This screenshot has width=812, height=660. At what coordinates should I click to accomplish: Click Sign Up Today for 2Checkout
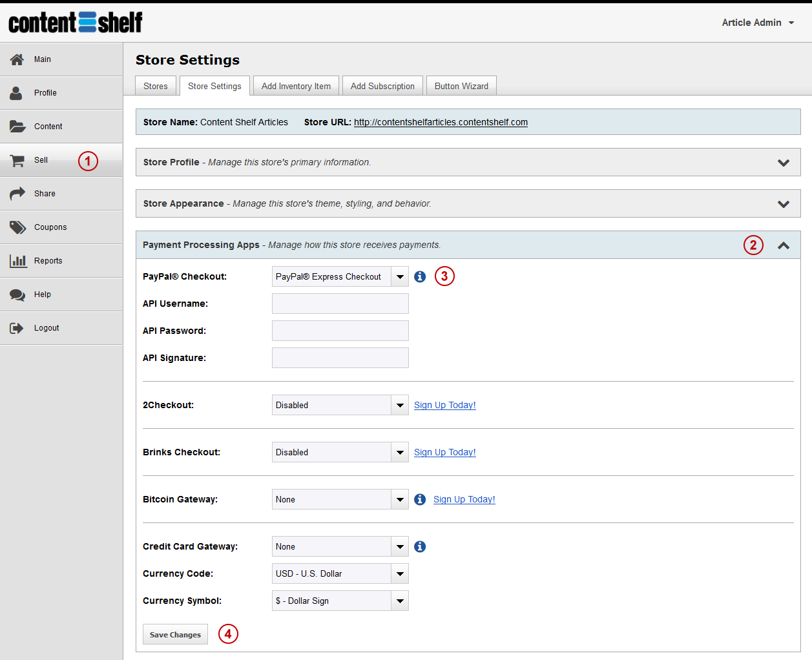tap(445, 405)
